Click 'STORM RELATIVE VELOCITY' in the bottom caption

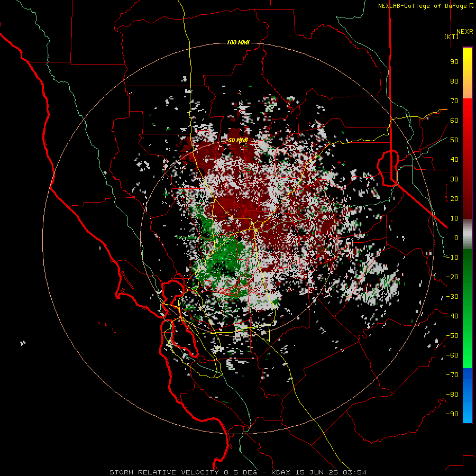tap(164, 472)
